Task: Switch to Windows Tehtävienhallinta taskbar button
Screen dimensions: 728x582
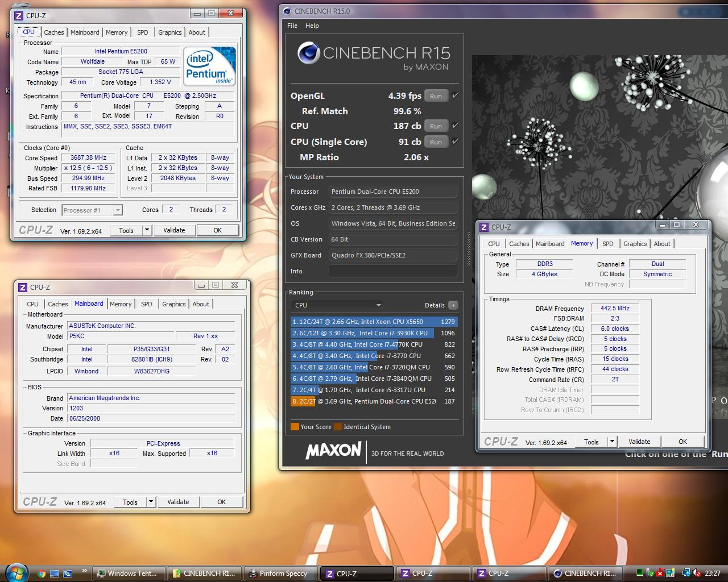Action: click(129, 573)
